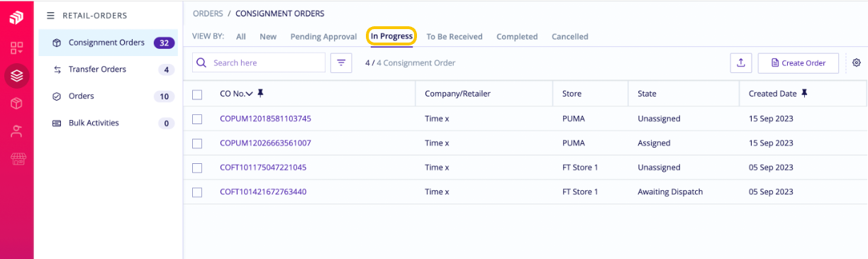Open the dashboard grid icon in sidebar

[x=16, y=48]
